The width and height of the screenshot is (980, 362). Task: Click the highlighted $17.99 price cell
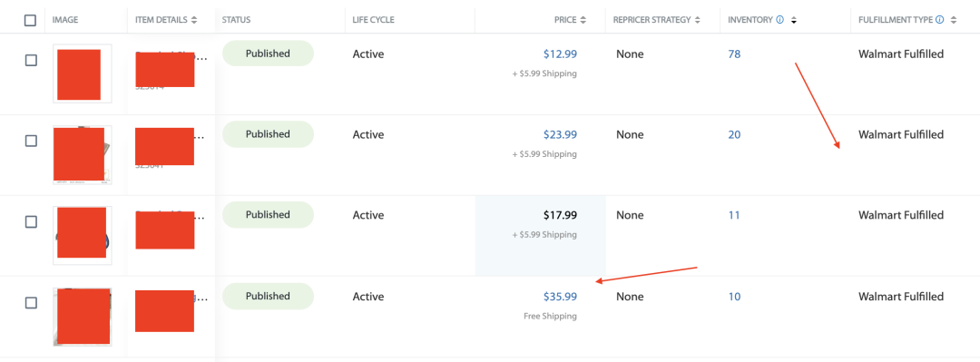point(540,236)
